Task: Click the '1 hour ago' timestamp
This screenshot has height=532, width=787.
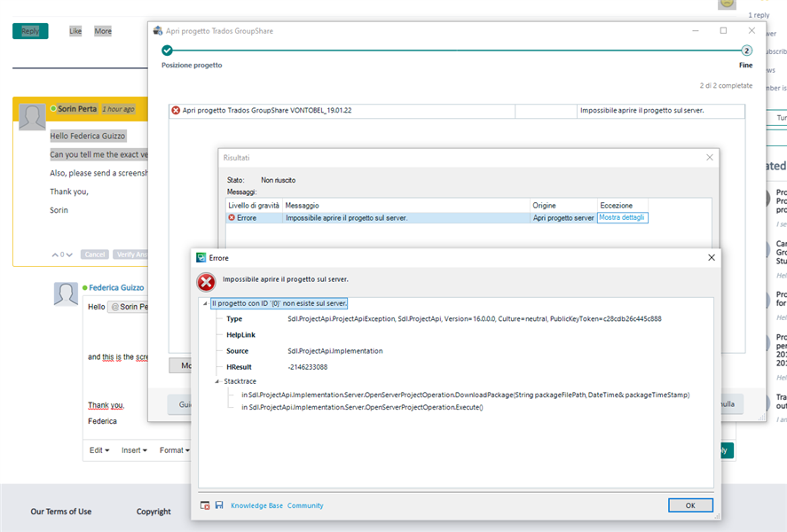Action: (x=119, y=109)
